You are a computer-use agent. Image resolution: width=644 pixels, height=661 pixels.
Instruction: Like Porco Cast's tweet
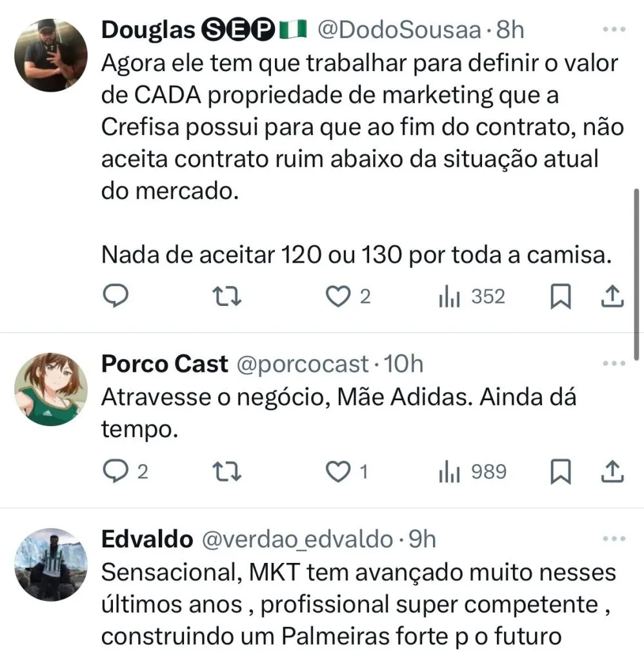point(337,472)
